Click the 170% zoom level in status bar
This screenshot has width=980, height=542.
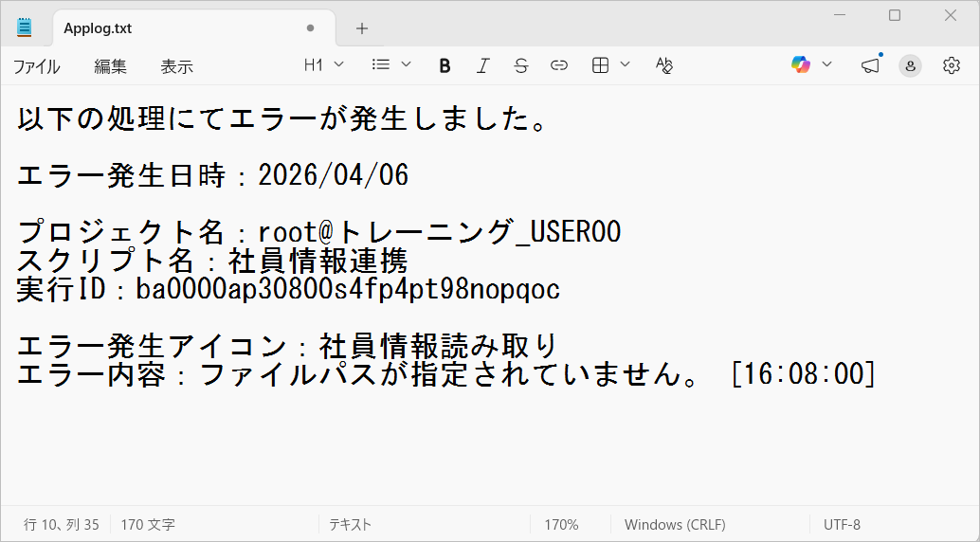(561, 524)
